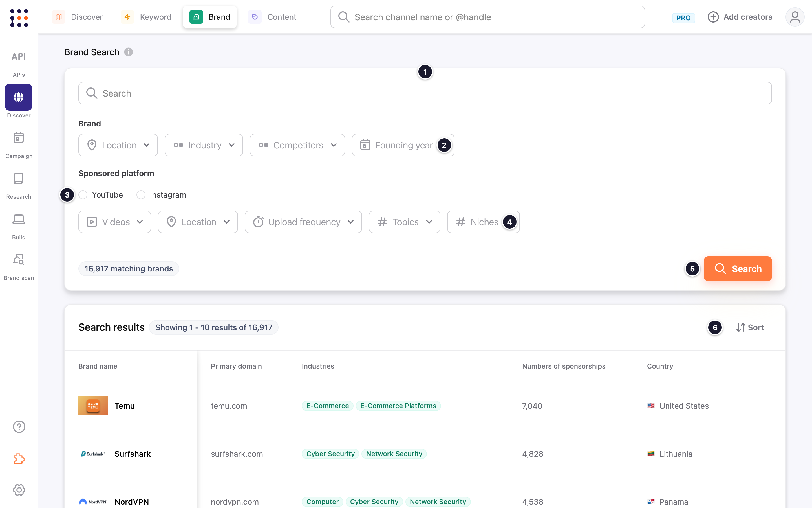812x508 pixels.
Task: Open the settings gear icon
Action: (19, 490)
